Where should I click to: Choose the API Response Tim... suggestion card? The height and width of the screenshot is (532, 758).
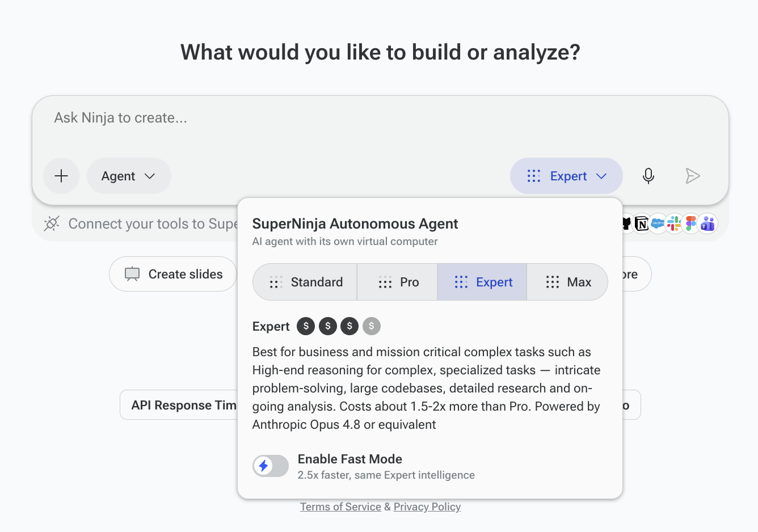click(x=179, y=405)
